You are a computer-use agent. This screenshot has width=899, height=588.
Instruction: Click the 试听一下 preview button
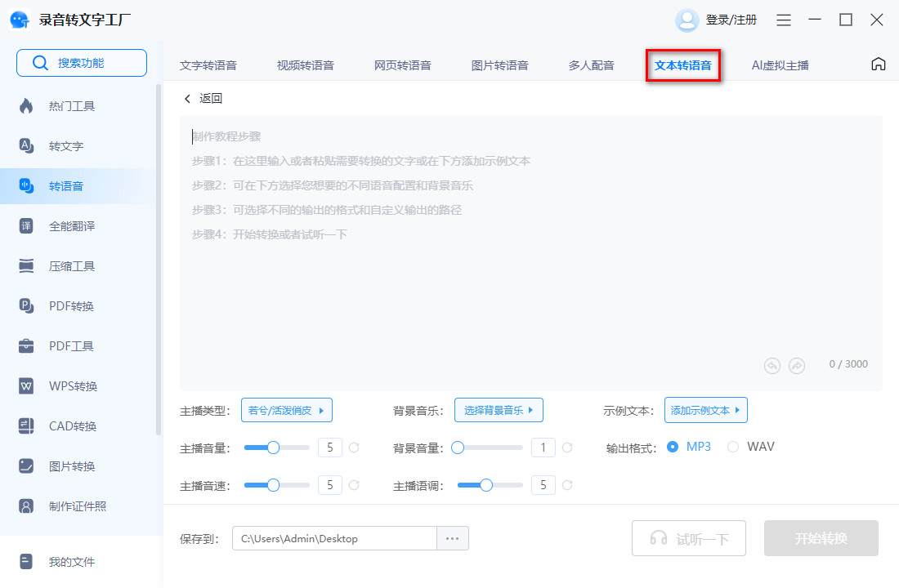coord(689,537)
